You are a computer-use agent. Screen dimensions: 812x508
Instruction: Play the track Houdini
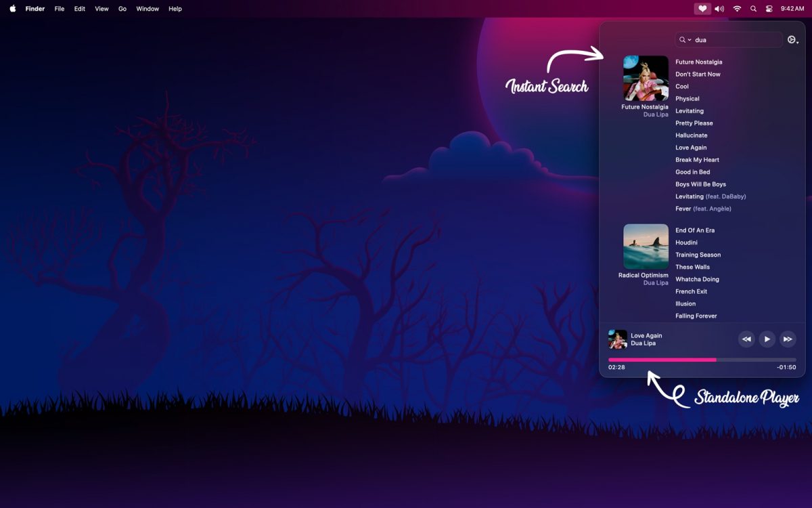pyautogui.click(x=686, y=242)
